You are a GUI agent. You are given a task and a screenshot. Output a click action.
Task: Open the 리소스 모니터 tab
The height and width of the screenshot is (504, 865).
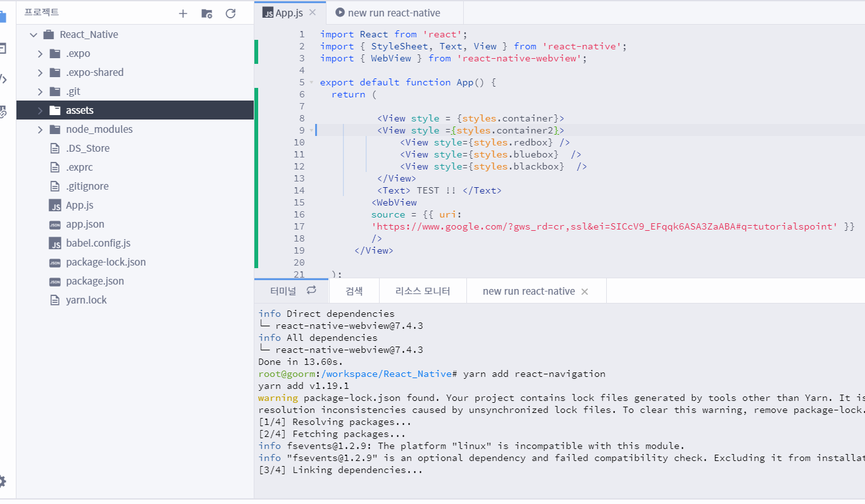coord(422,290)
